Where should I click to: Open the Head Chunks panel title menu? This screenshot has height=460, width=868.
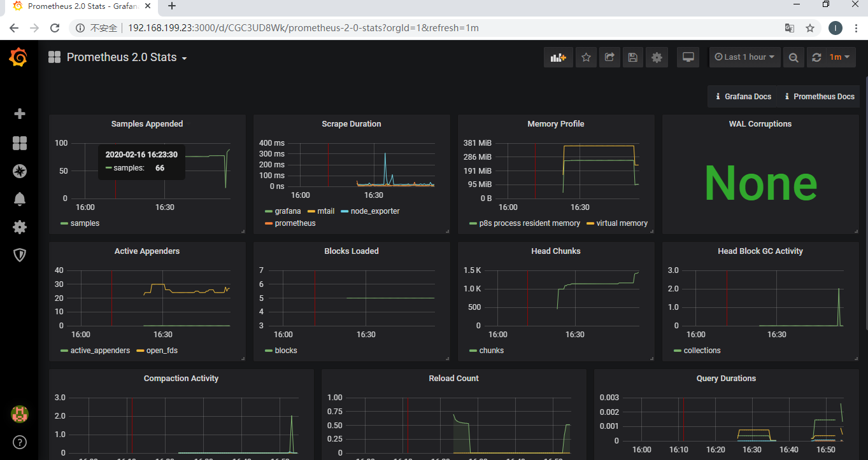[556, 251]
